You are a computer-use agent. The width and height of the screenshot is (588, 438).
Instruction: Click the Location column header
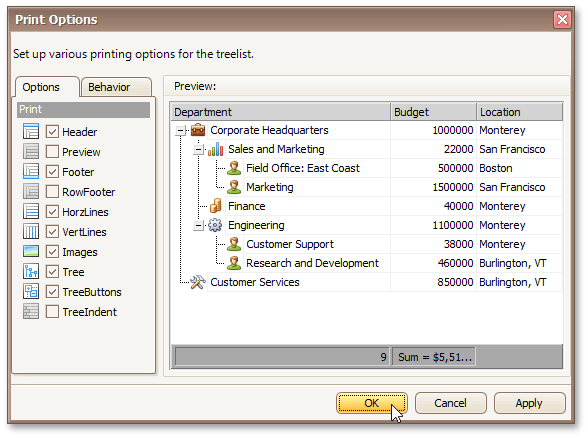tap(519, 112)
